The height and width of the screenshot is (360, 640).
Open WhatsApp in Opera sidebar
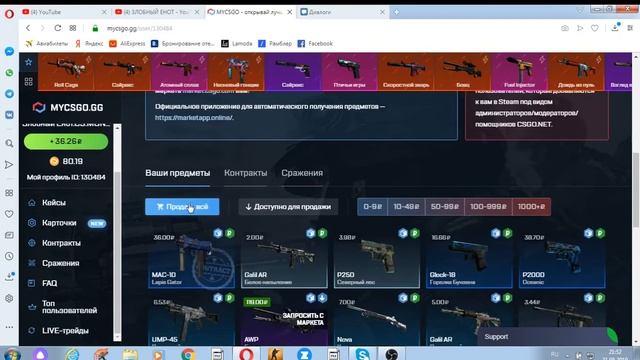(x=9, y=73)
